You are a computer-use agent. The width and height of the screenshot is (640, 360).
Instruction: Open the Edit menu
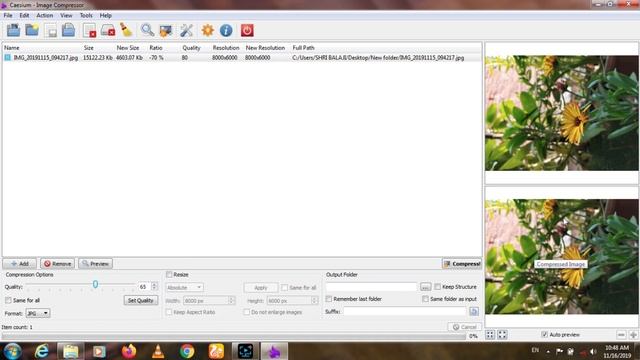coord(24,16)
